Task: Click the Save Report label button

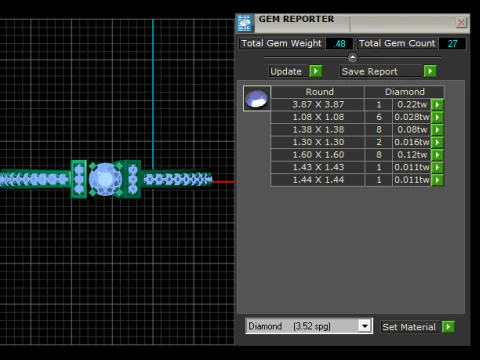Action: (381, 71)
